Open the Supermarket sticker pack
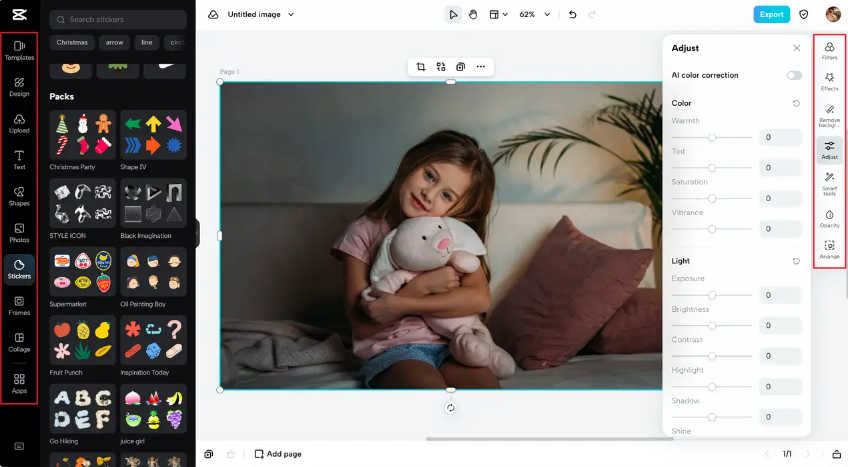Screen dimensions: 848x467 [x=82, y=272]
